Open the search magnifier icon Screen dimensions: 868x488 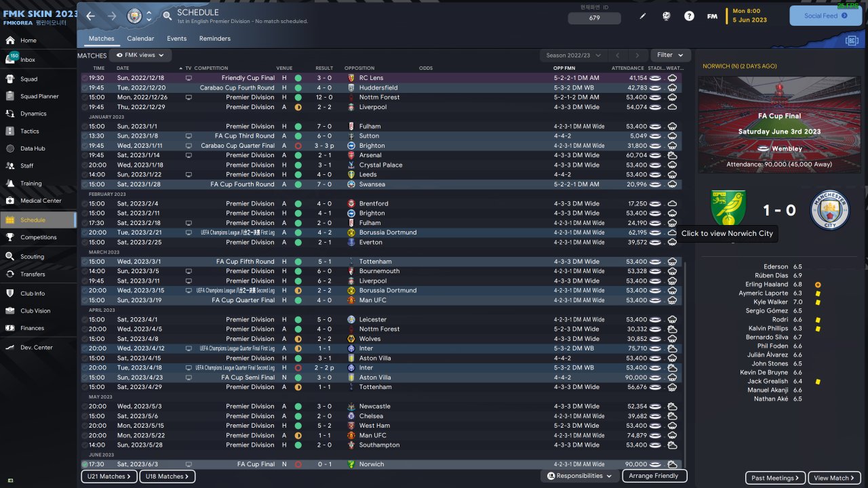(x=167, y=16)
